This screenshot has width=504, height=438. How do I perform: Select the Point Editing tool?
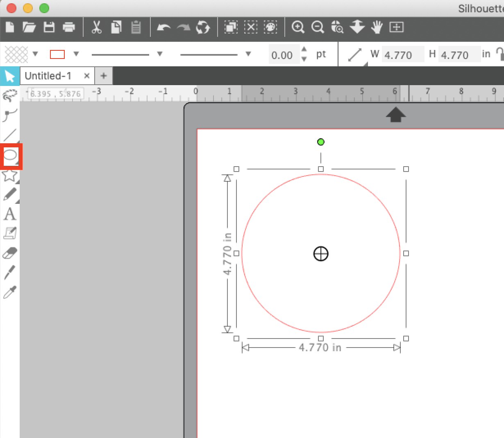tap(10, 115)
